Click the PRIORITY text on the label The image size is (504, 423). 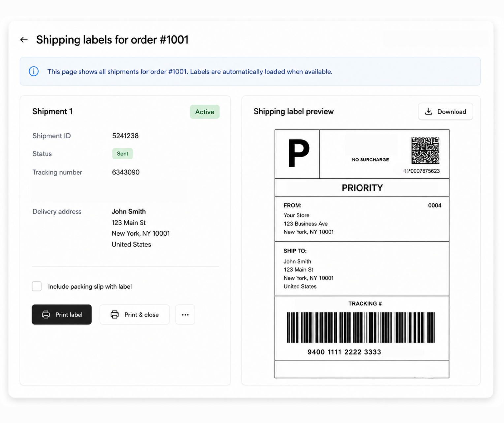click(362, 188)
